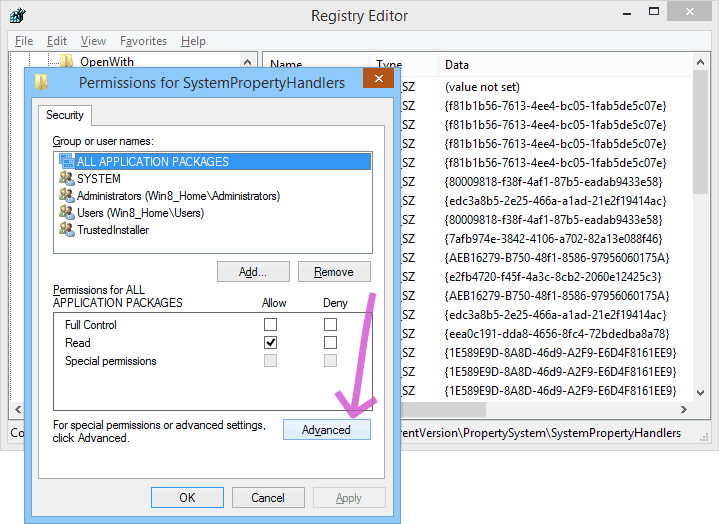Click the values pane scroll down arrow

point(700,392)
